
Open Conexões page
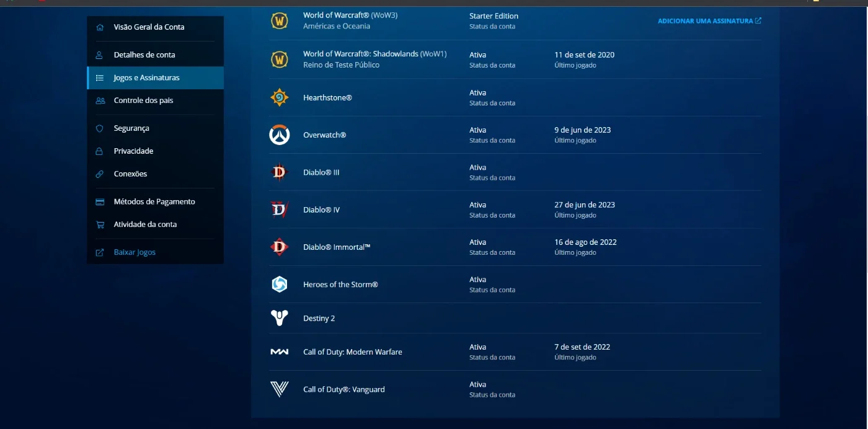130,174
